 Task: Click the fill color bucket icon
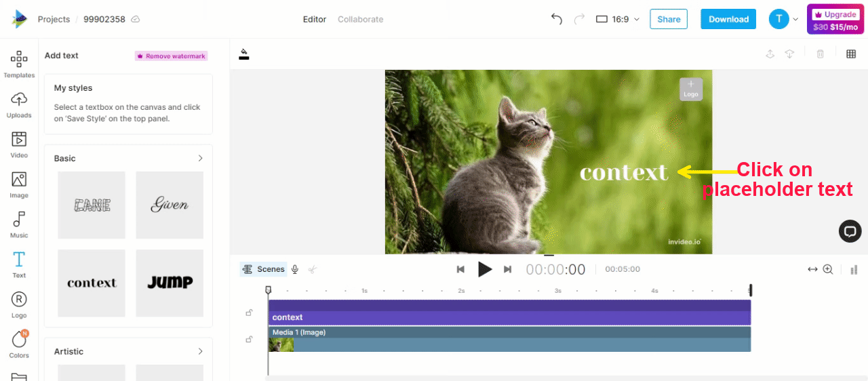pyautogui.click(x=244, y=54)
